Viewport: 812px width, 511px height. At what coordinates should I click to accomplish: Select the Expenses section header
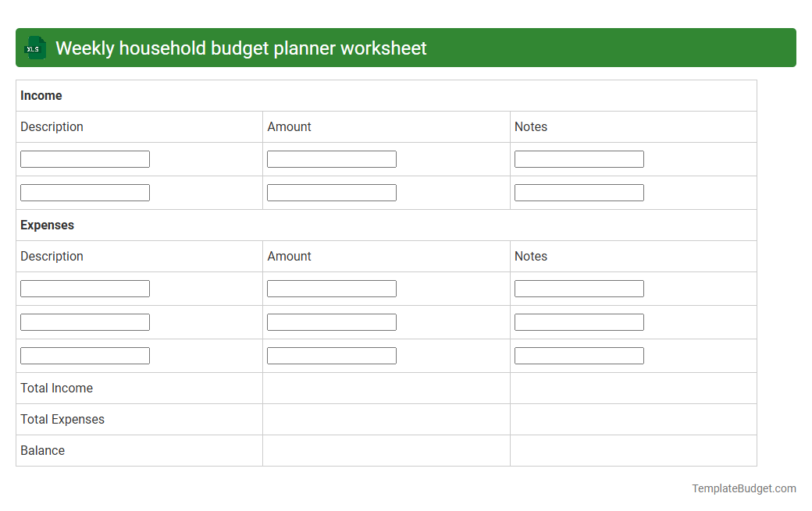[x=47, y=225]
